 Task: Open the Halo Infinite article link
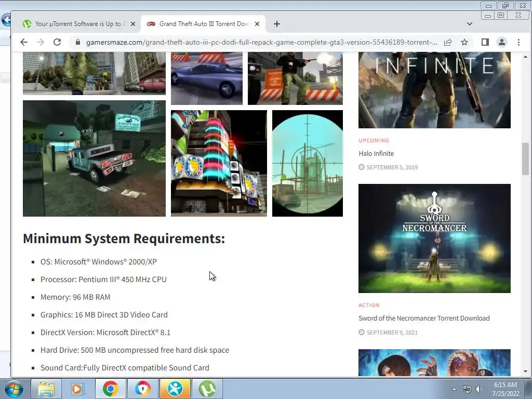[376, 153]
